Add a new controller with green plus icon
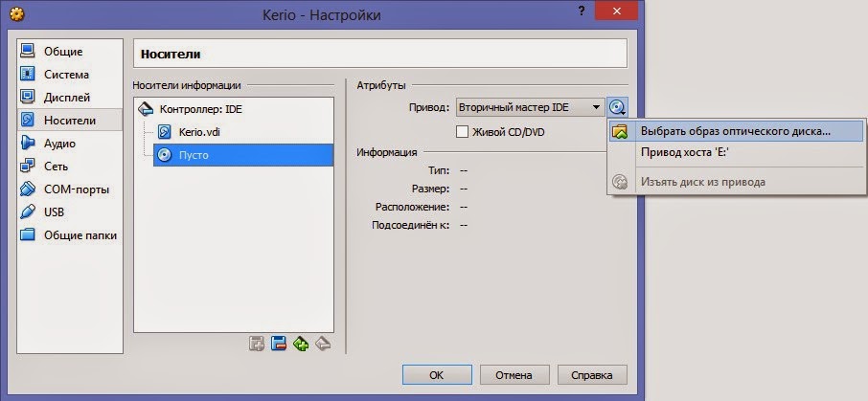 [x=301, y=344]
